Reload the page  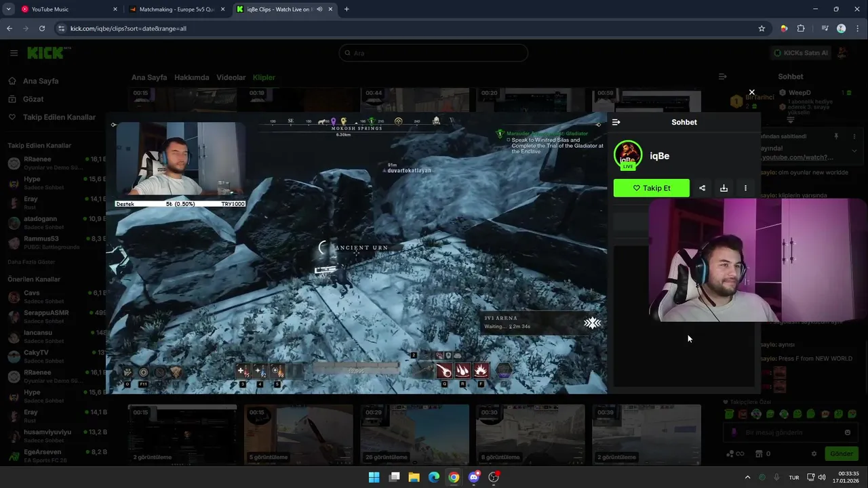[42, 28]
